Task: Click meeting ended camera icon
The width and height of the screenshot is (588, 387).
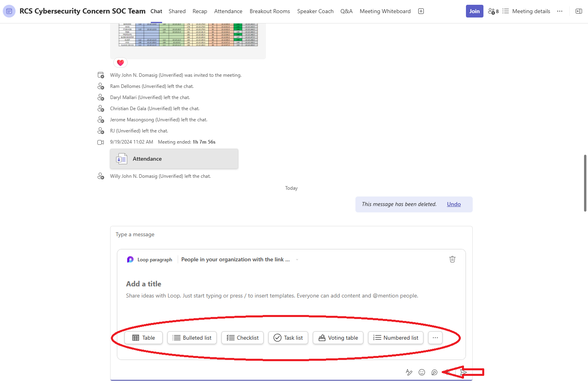Action: coord(101,142)
